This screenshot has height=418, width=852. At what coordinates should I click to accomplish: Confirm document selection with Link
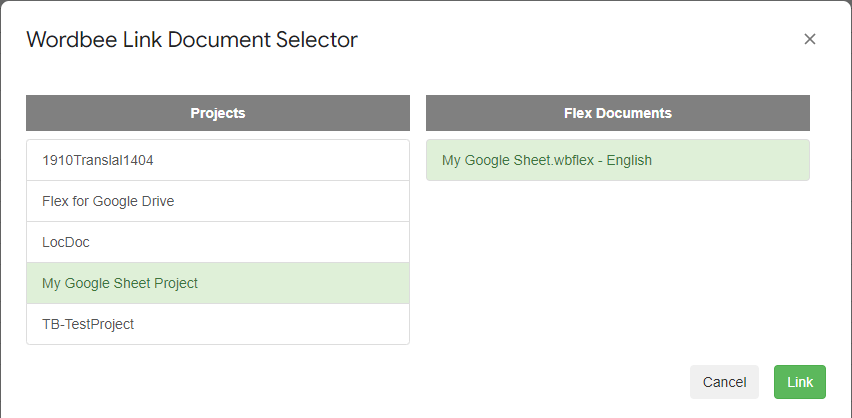tap(799, 382)
